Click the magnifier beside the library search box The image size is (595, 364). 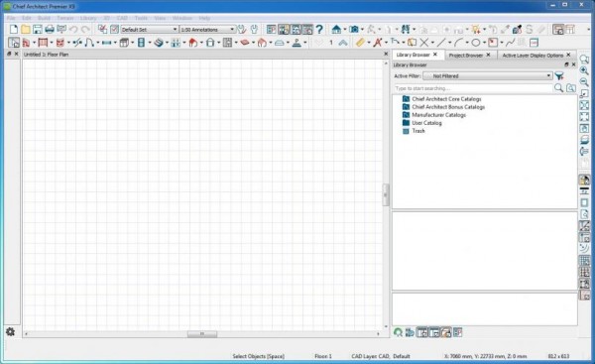coord(558,88)
